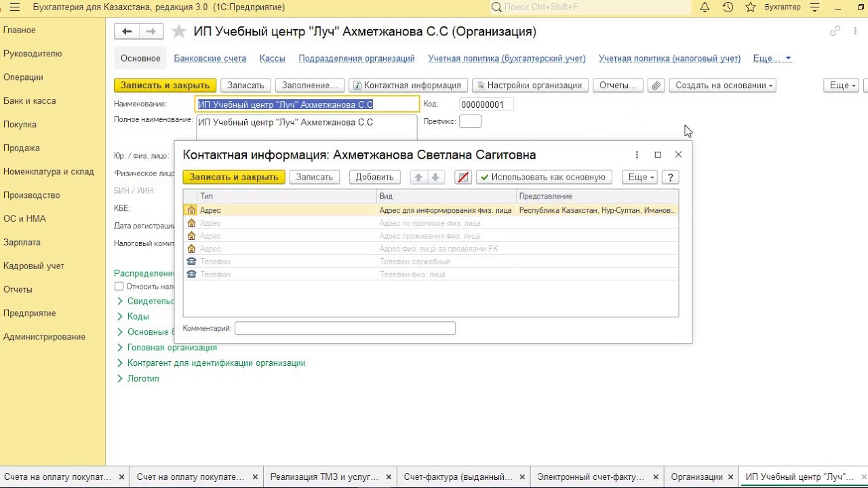Select 'Адрес проживания физ. лица' row
This screenshot has width=868, height=488.
[x=431, y=236]
